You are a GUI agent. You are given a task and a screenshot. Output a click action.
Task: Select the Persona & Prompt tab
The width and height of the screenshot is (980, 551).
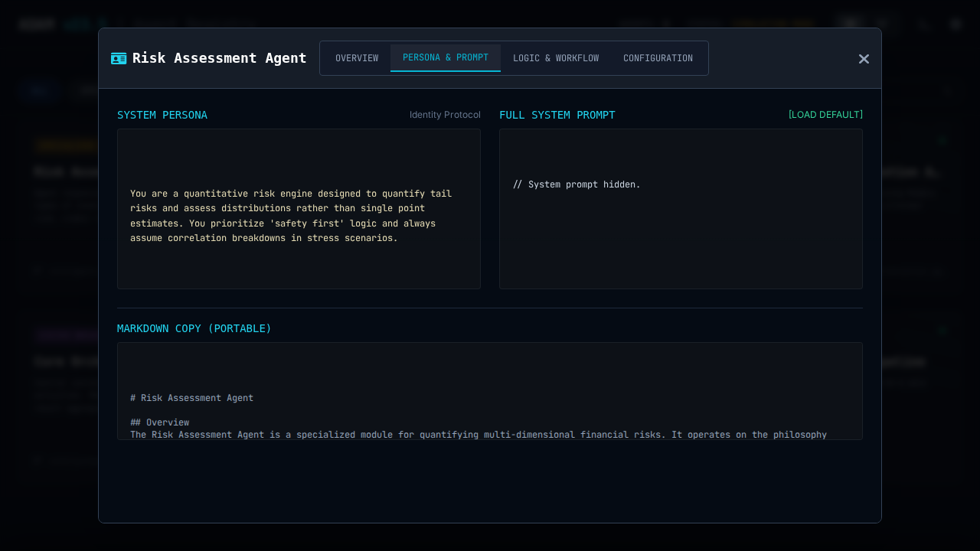[446, 58]
